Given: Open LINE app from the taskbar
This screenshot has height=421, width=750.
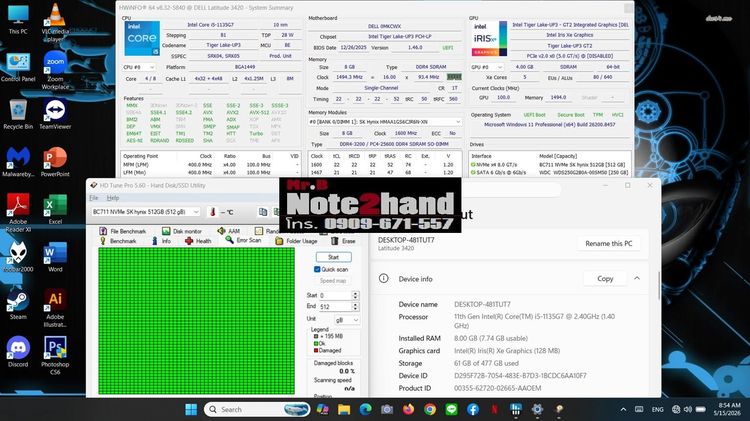Looking at the screenshot, I should pos(452,410).
